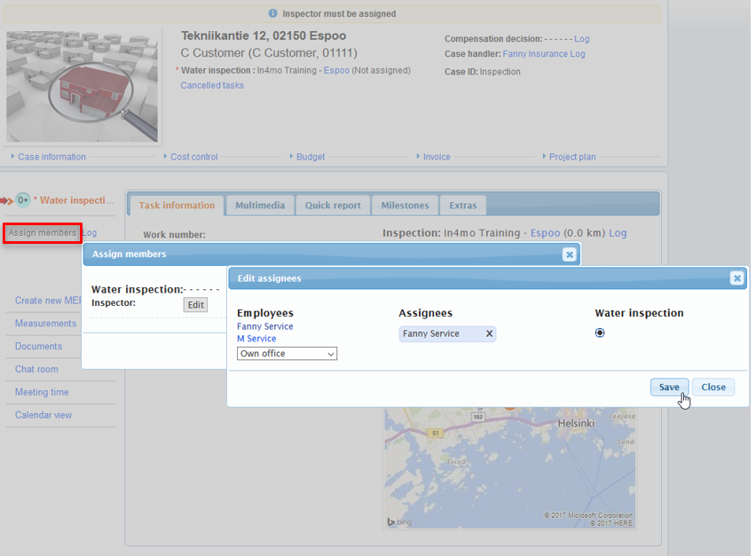Open the Milestones tab
Screen dimensions: 756x556
point(405,205)
